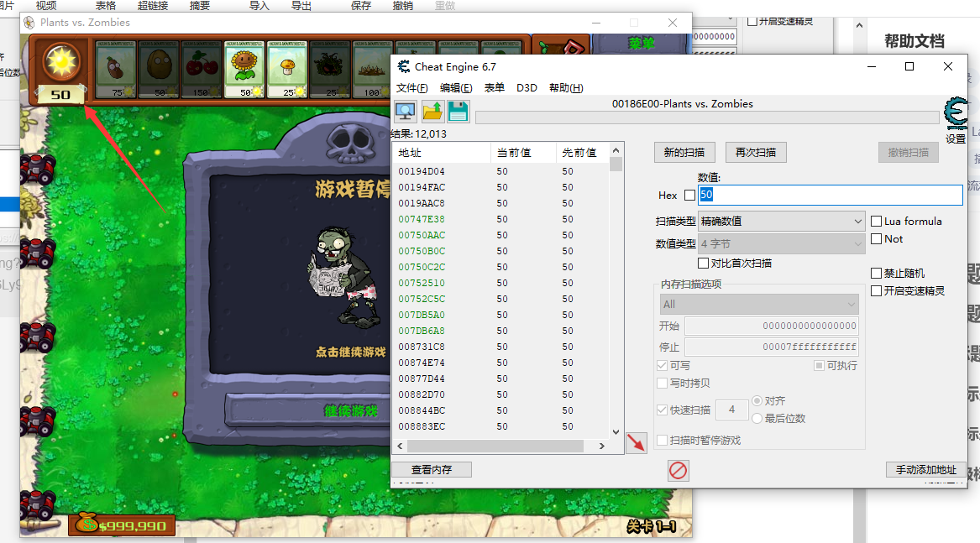Open the 表单 menu

pos(495,87)
